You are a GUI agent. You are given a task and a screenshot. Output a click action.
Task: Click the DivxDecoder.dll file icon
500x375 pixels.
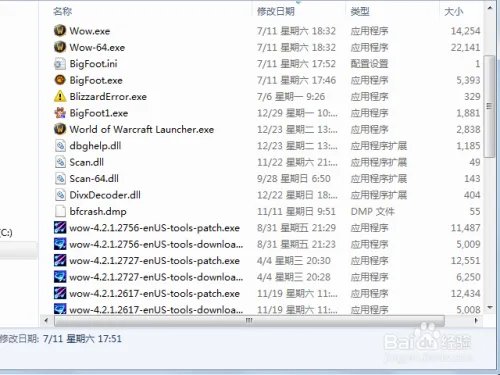click(x=60, y=195)
